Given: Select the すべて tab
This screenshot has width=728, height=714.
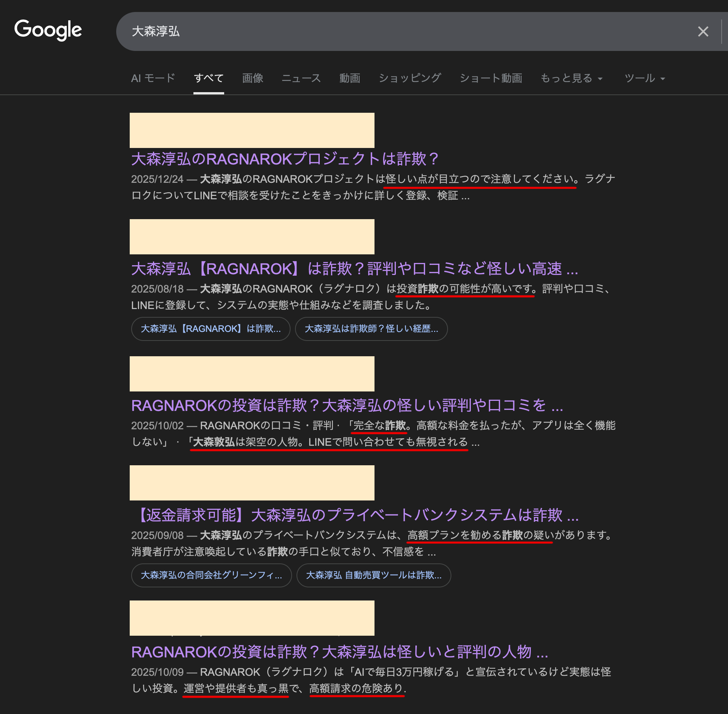Looking at the screenshot, I should click(208, 78).
